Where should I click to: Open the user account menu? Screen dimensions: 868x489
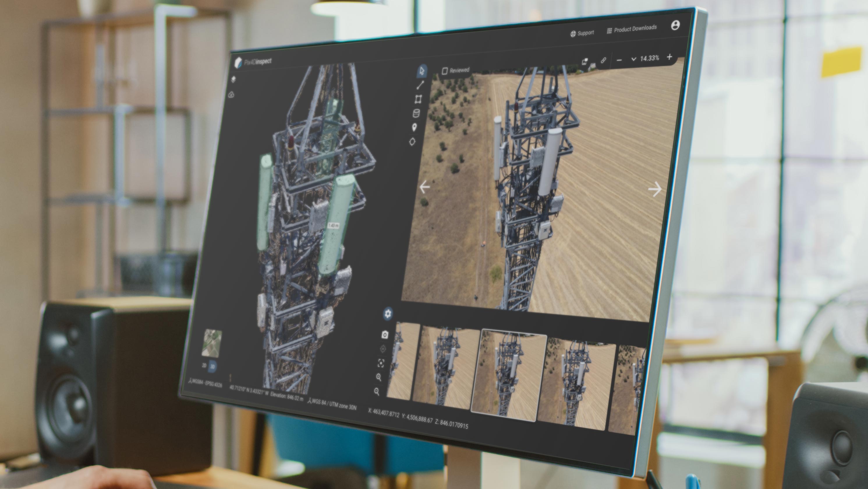point(675,25)
